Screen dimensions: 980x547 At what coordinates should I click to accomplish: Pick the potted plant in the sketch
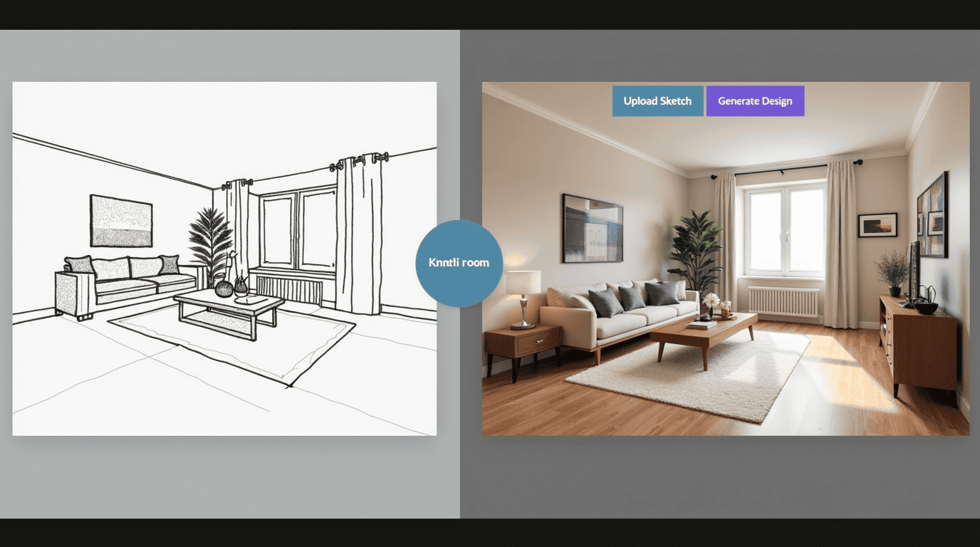coord(211,242)
